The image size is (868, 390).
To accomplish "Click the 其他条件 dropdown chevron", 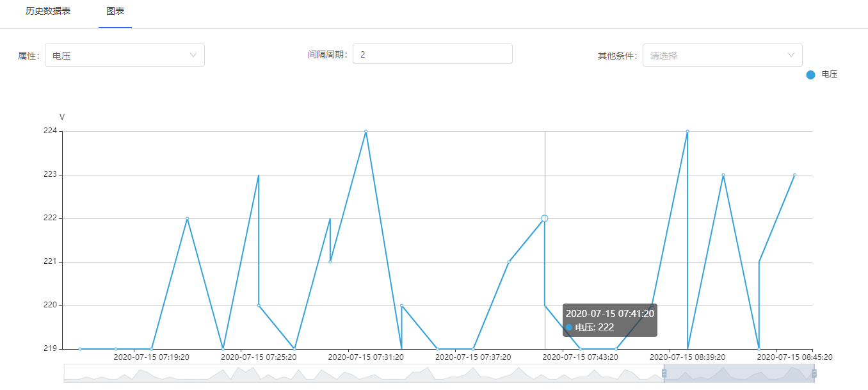I will 791,55.
